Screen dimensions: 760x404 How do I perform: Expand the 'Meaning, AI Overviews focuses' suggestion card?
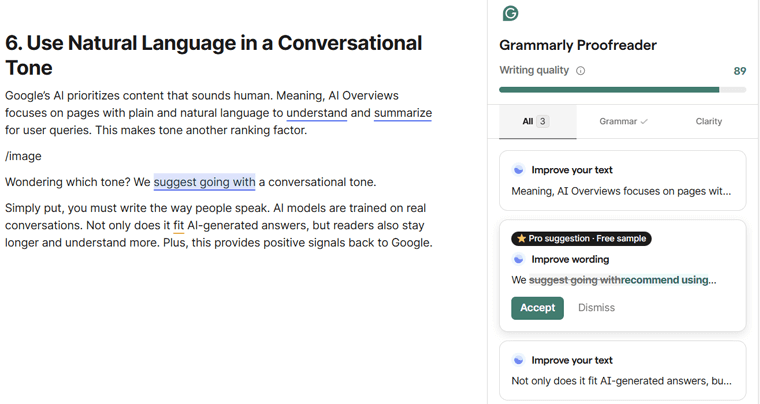click(x=622, y=181)
